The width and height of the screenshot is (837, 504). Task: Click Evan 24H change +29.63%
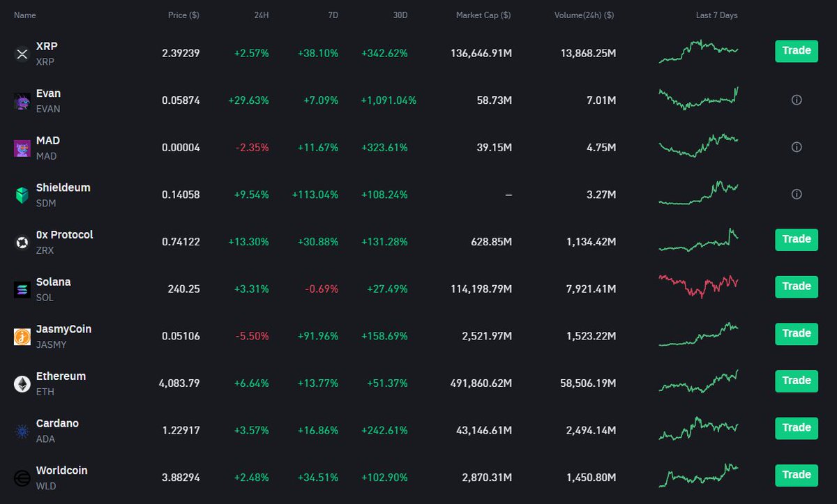coord(248,100)
